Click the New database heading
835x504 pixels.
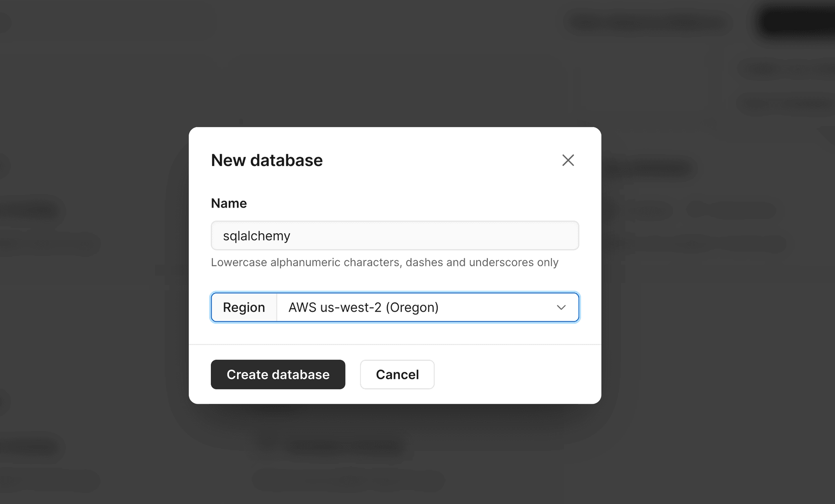[267, 160]
